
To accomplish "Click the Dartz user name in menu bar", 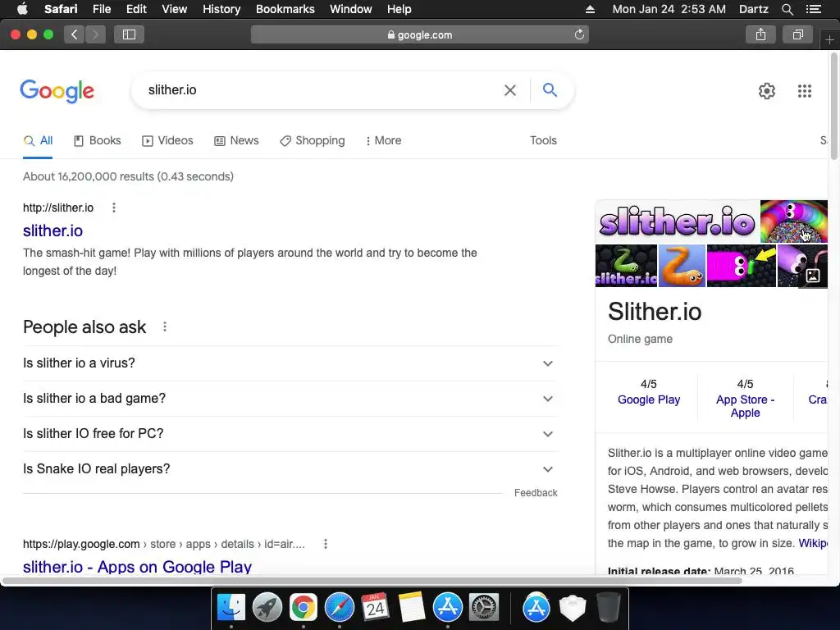I will pyautogui.click(x=753, y=9).
